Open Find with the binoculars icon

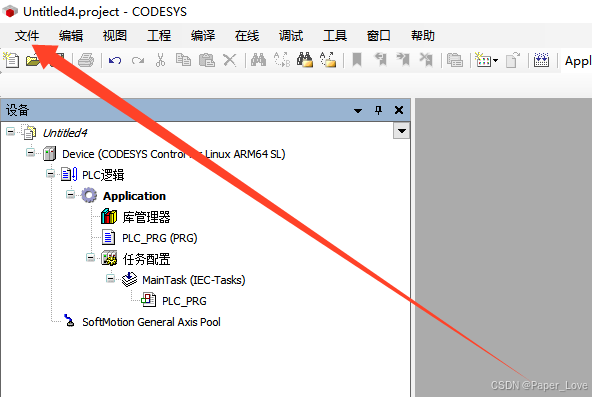click(259, 60)
